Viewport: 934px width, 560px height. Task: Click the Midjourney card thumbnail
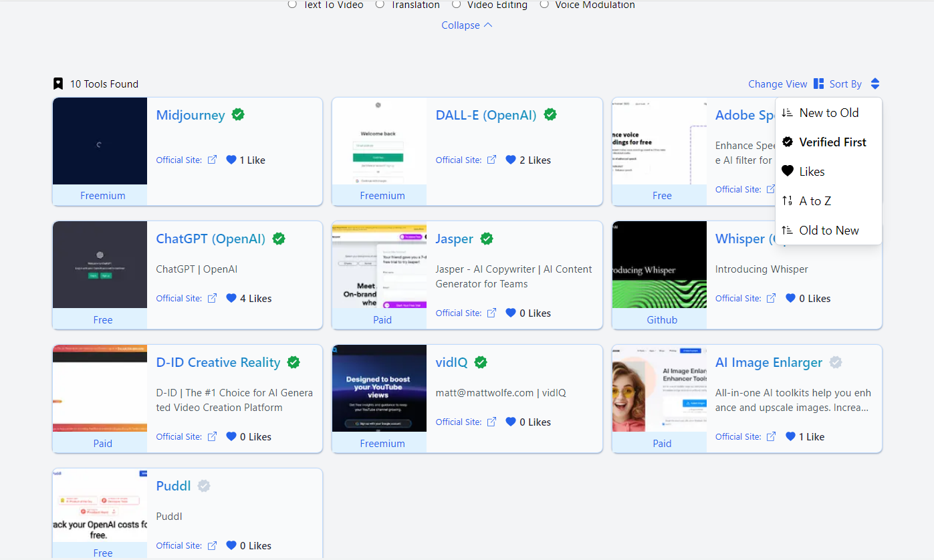click(x=100, y=141)
